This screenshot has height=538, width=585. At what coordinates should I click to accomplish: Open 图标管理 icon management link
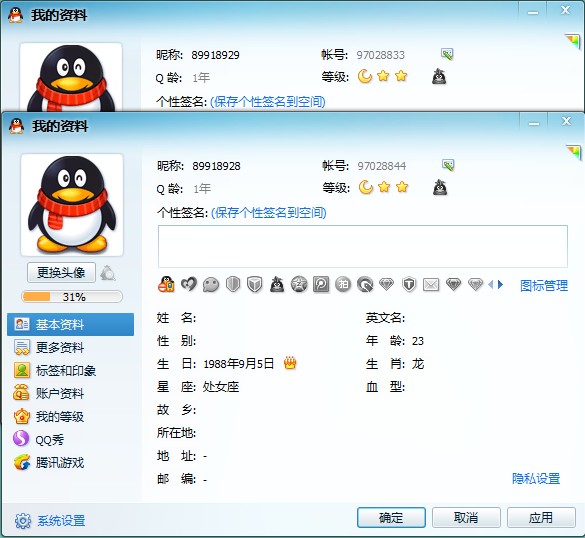[x=544, y=286]
